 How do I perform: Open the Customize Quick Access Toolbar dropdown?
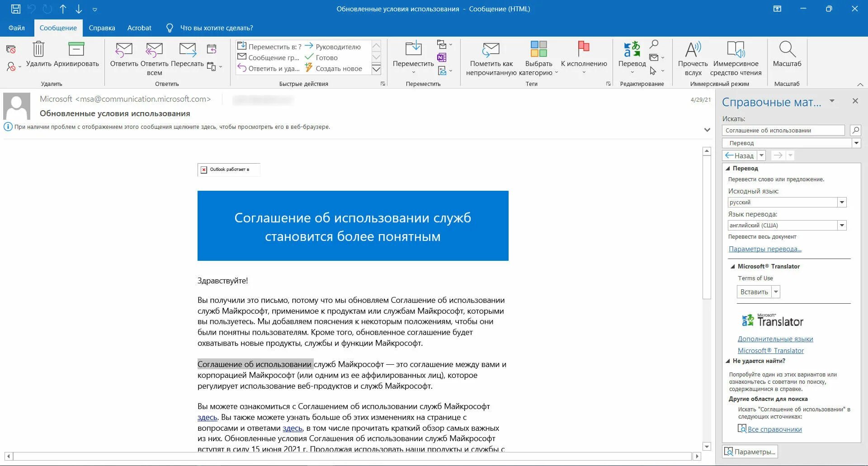tap(94, 9)
